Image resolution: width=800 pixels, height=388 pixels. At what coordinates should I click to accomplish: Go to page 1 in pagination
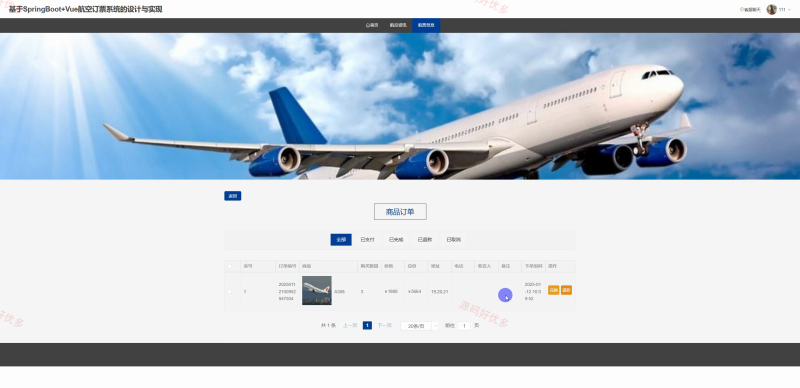tap(367, 325)
